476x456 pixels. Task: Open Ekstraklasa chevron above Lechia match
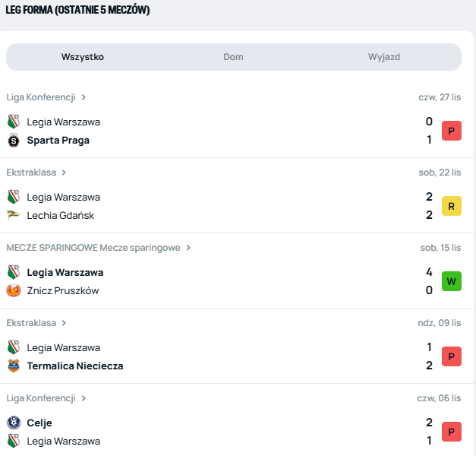coord(64,173)
